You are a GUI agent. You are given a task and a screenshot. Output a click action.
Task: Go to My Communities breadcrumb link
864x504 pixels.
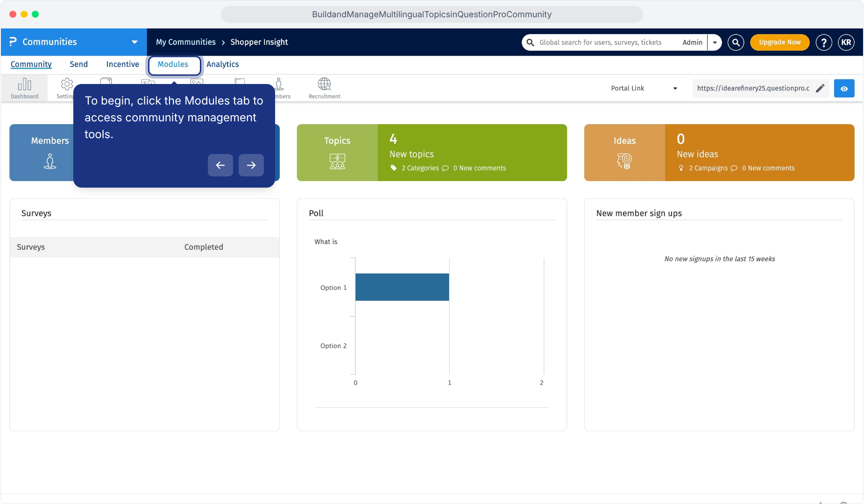(x=185, y=42)
